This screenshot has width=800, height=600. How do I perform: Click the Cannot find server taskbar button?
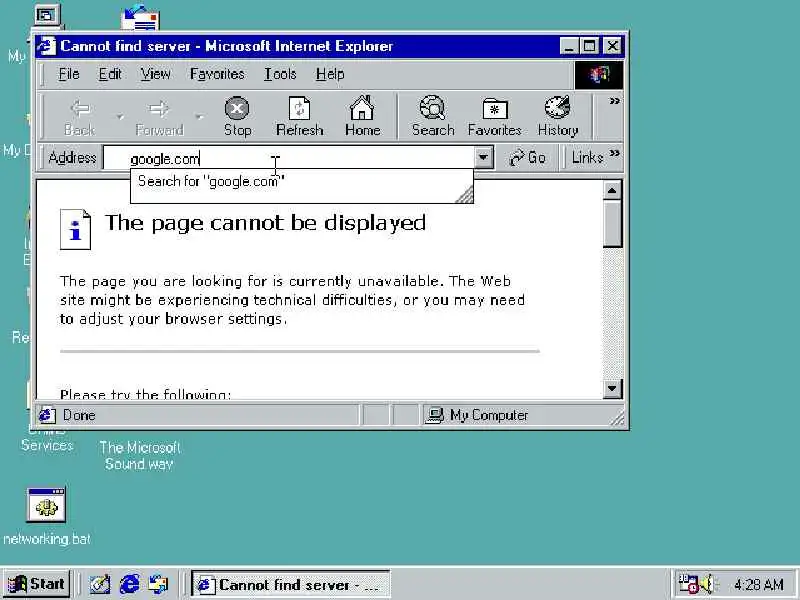290,585
